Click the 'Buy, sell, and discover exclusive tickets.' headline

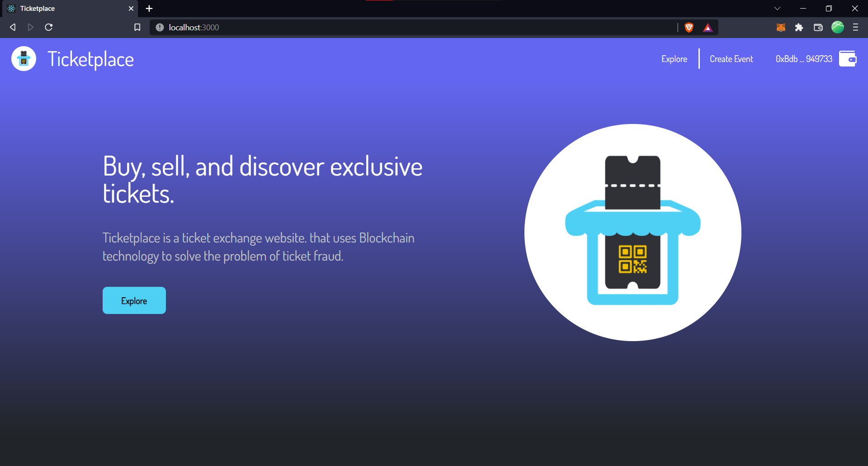pos(263,180)
